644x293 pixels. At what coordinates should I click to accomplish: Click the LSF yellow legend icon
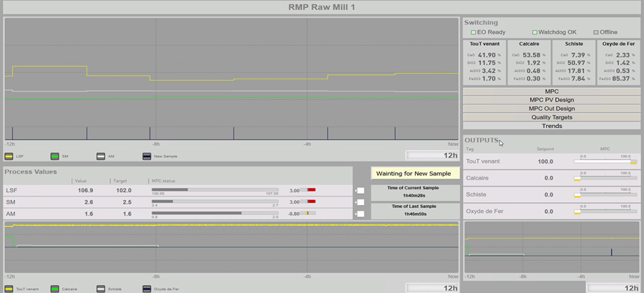click(x=10, y=155)
